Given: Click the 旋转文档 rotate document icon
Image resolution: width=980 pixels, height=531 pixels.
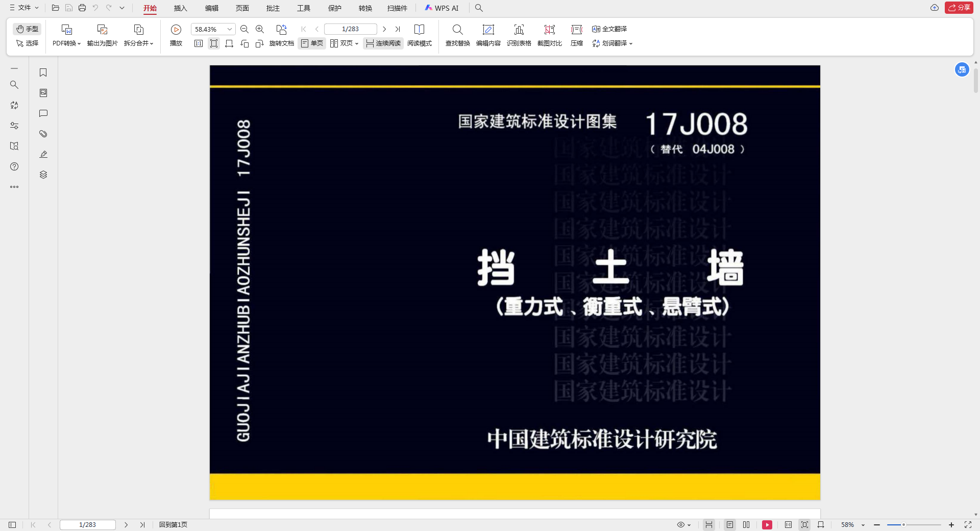Looking at the screenshot, I should [x=281, y=30].
